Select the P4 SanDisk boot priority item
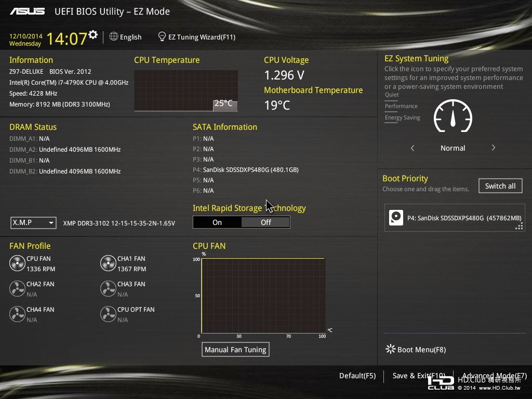This screenshot has height=399, width=532. (455, 218)
